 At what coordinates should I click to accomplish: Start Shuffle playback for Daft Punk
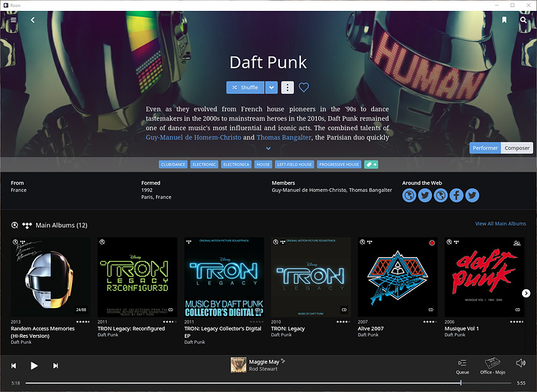tap(245, 87)
